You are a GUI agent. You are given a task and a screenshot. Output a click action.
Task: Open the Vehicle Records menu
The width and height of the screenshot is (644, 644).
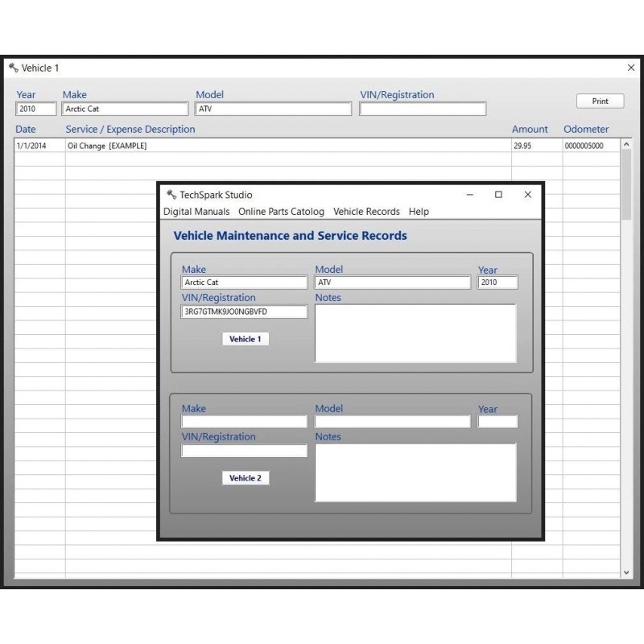click(x=366, y=212)
